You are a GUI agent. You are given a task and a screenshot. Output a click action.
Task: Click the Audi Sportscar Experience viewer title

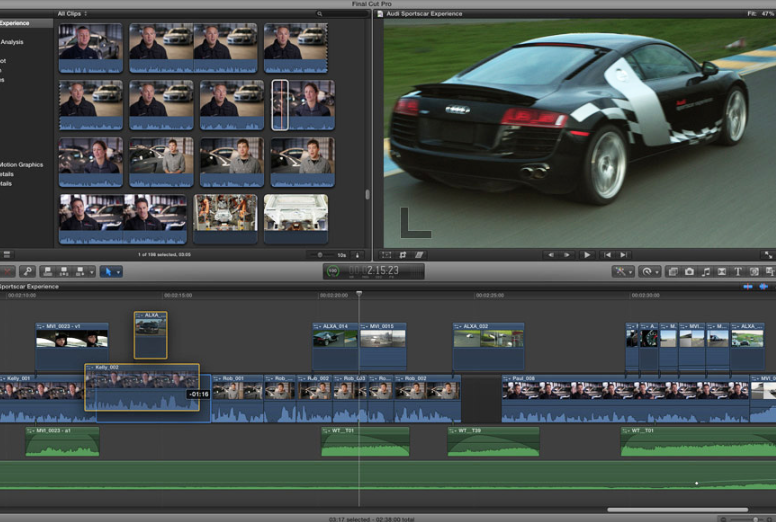coord(424,14)
